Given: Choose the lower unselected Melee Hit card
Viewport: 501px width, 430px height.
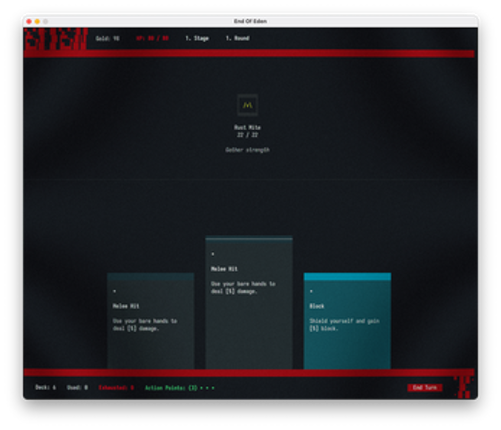Looking at the screenshot, I should pos(150,321).
